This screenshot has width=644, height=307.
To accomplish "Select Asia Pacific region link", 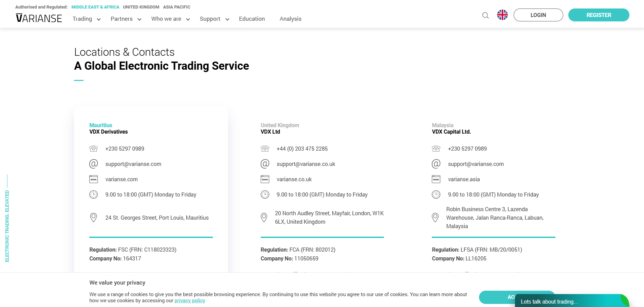I will pos(177,7).
